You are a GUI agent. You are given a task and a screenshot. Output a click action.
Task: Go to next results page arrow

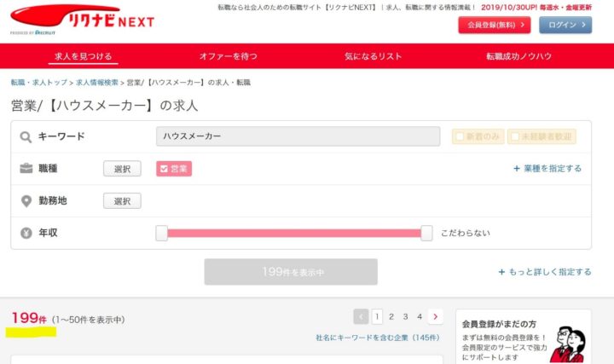pyautogui.click(x=436, y=316)
